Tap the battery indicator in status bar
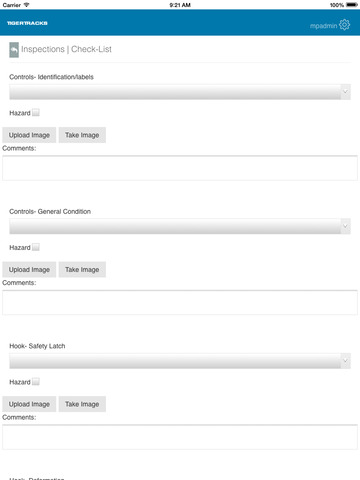The image size is (360, 480). (x=352, y=5)
